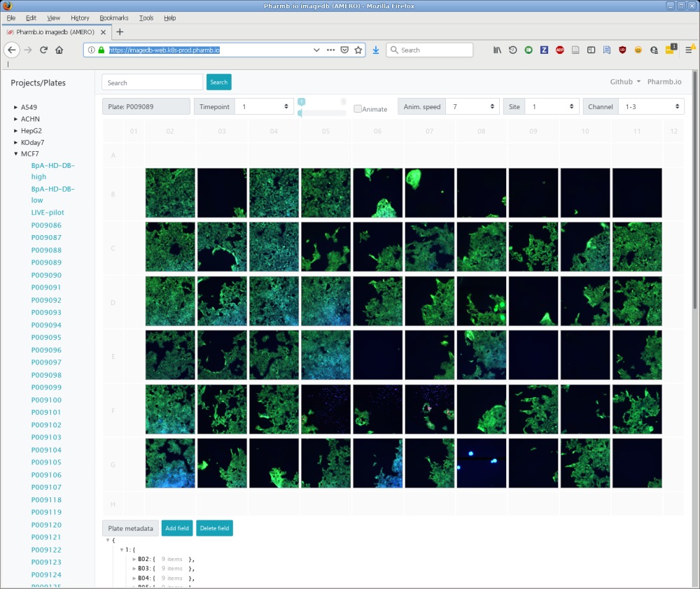Viewport: 700px width, 589px height.
Task: Click the blue reader document icon
Action: [607, 50]
